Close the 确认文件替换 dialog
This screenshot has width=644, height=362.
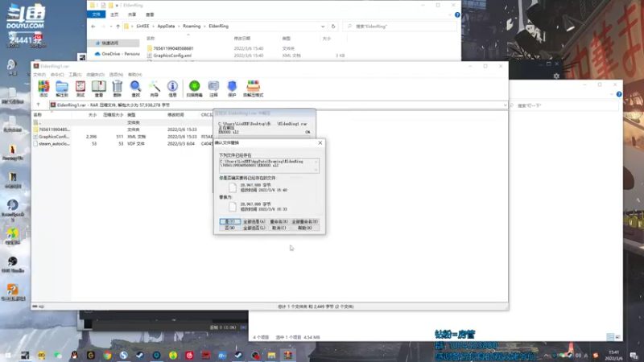320,143
